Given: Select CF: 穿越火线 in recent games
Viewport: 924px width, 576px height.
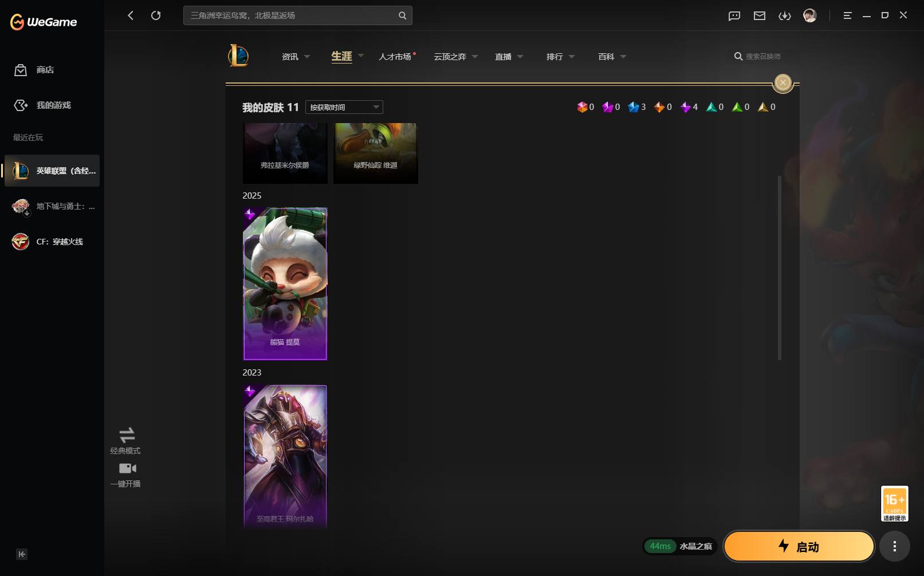Looking at the screenshot, I should click(x=52, y=242).
